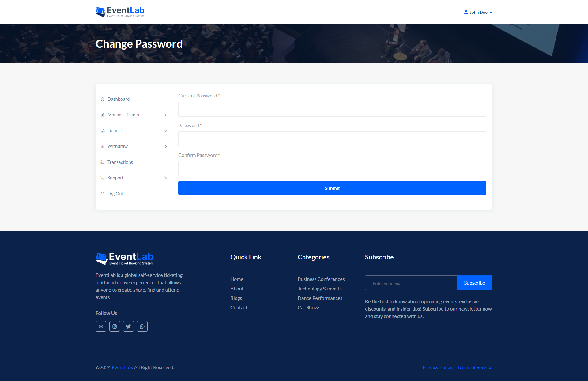Screen dimensions: 588x381
Task: Open Transactions in the sidebar menu
Action: 120,162
